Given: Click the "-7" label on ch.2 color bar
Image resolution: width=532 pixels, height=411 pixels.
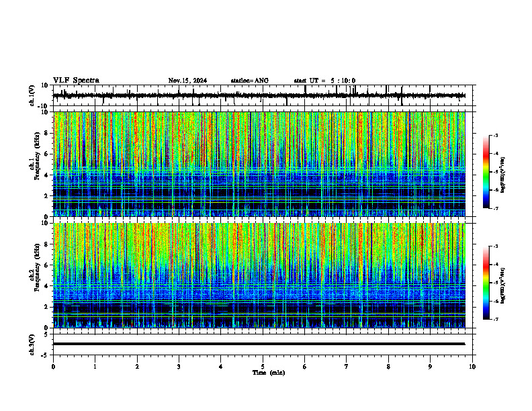Looking at the screenshot, I should (x=496, y=319).
